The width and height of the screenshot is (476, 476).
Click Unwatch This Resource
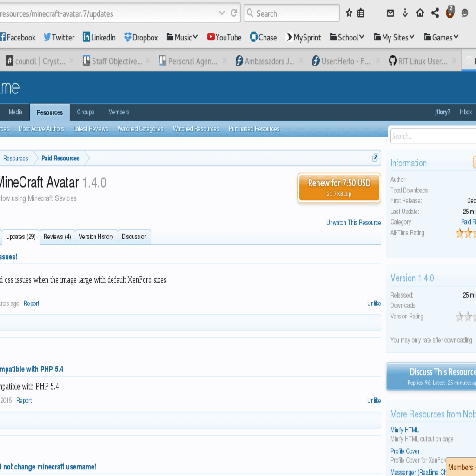tap(353, 223)
